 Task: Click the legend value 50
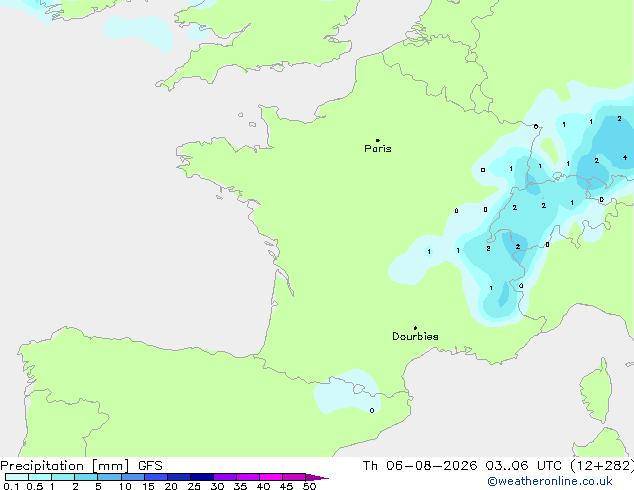pos(309,486)
